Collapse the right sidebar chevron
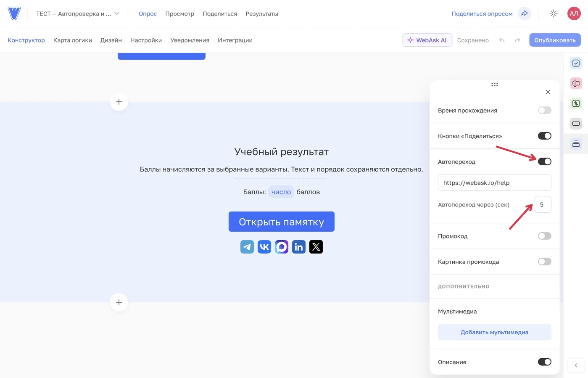 coord(576,365)
